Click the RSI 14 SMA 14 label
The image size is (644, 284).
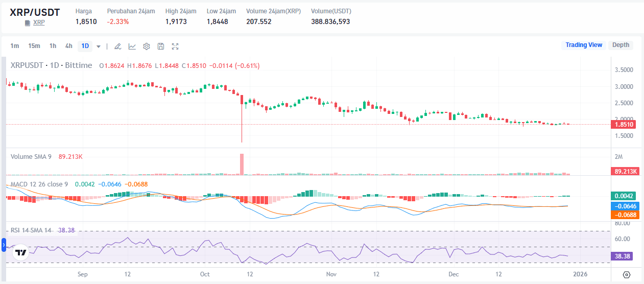pos(31,230)
